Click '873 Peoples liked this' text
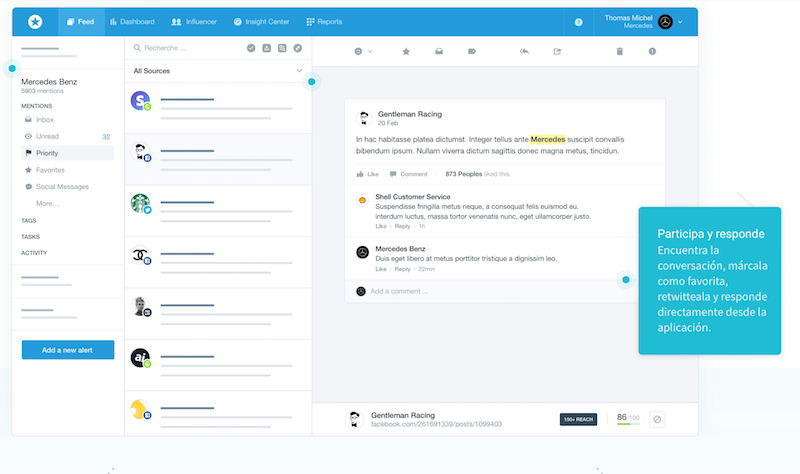800x474 pixels. (477, 174)
